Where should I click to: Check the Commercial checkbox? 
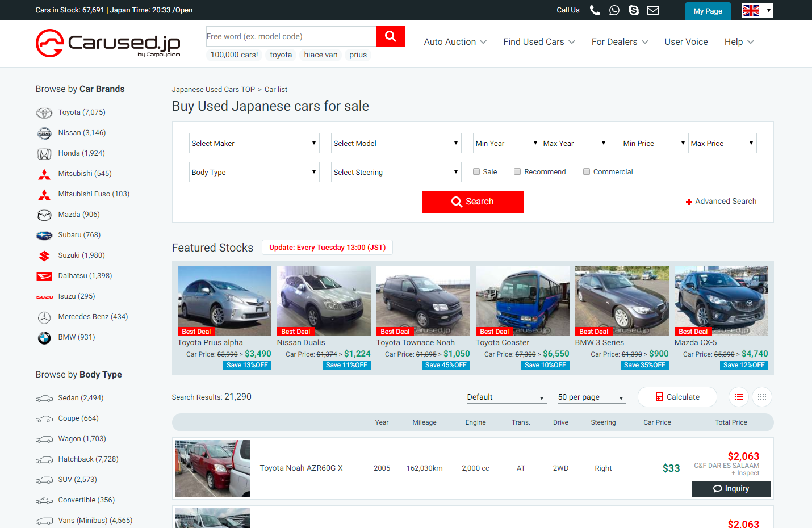pyautogui.click(x=587, y=171)
